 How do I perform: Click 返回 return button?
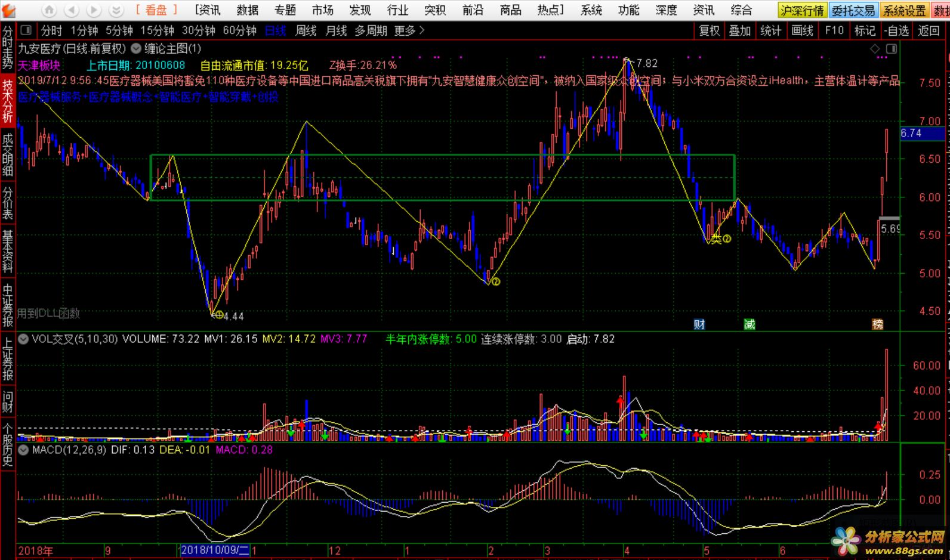pos(929,30)
